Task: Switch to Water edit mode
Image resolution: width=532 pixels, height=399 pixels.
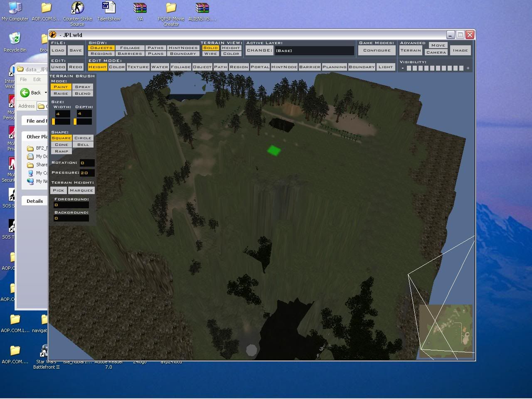Action: [x=160, y=67]
